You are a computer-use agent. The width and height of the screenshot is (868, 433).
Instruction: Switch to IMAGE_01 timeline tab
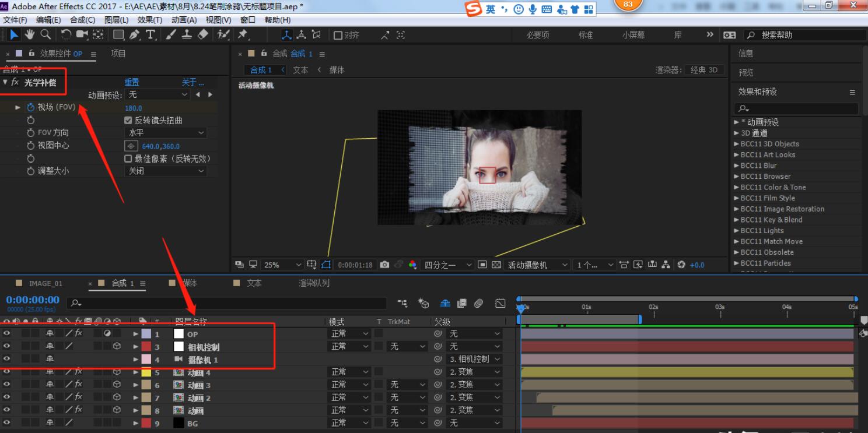tap(45, 283)
